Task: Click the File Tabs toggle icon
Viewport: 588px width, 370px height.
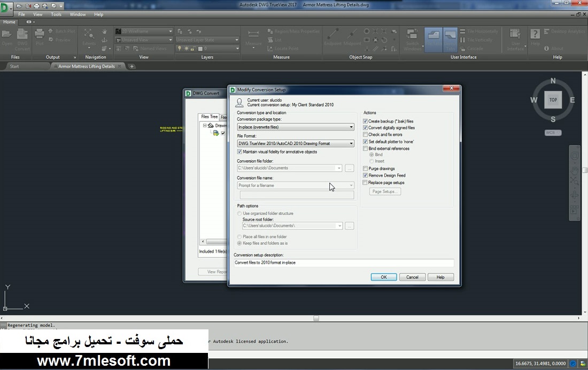Action: coord(434,40)
